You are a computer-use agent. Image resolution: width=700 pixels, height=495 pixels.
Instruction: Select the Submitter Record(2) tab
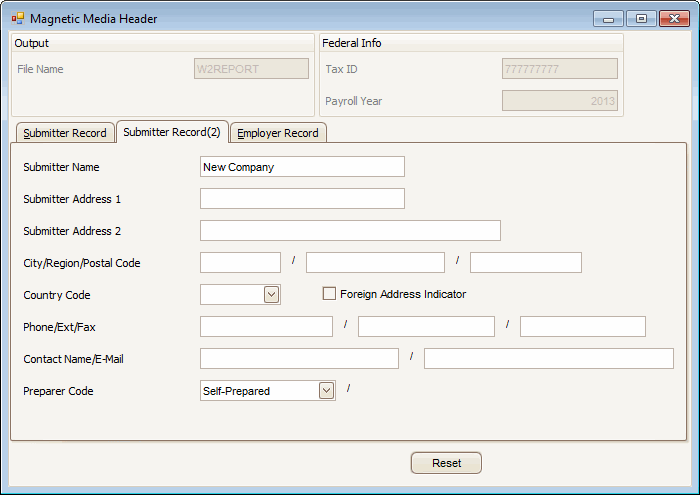tap(172, 132)
